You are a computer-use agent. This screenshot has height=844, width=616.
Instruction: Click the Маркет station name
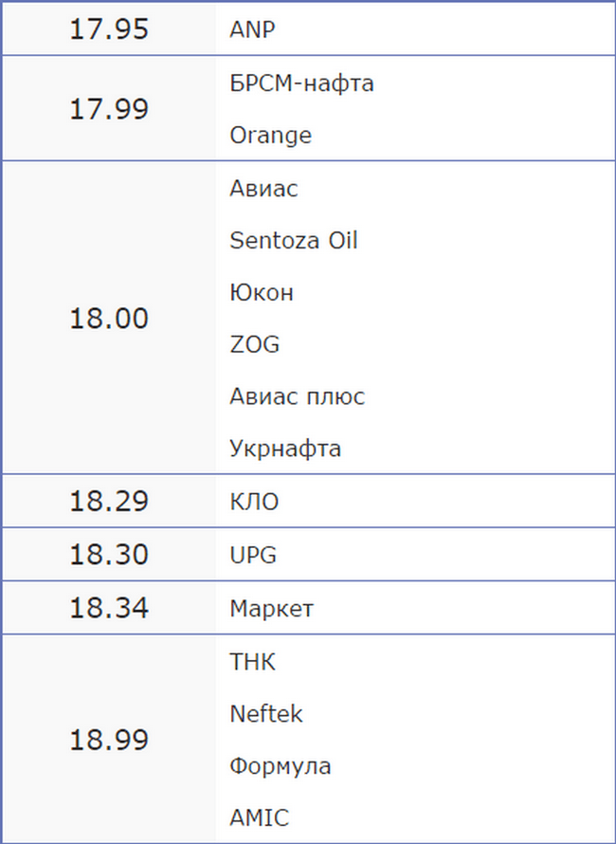(272, 608)
